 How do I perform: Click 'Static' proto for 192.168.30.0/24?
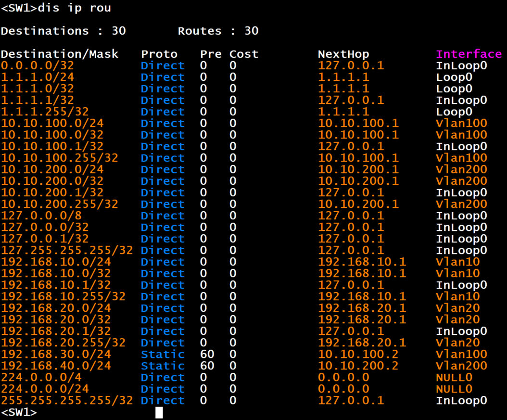pos(163,355)
